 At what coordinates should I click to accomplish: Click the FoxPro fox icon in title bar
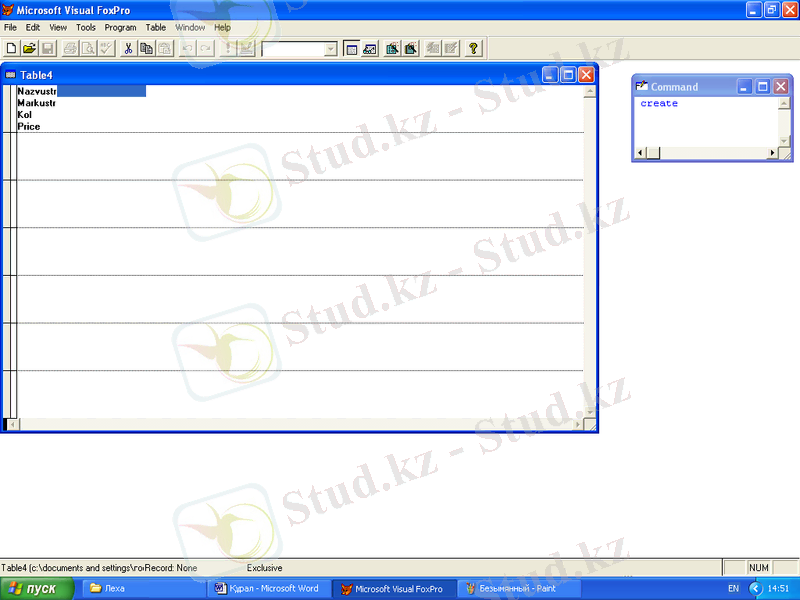point(8,10)
